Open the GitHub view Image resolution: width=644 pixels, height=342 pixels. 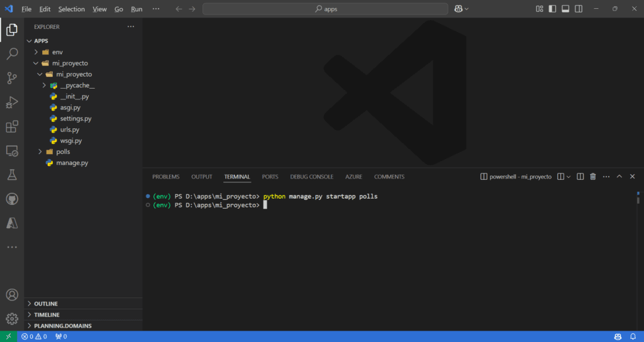point(12,199)
